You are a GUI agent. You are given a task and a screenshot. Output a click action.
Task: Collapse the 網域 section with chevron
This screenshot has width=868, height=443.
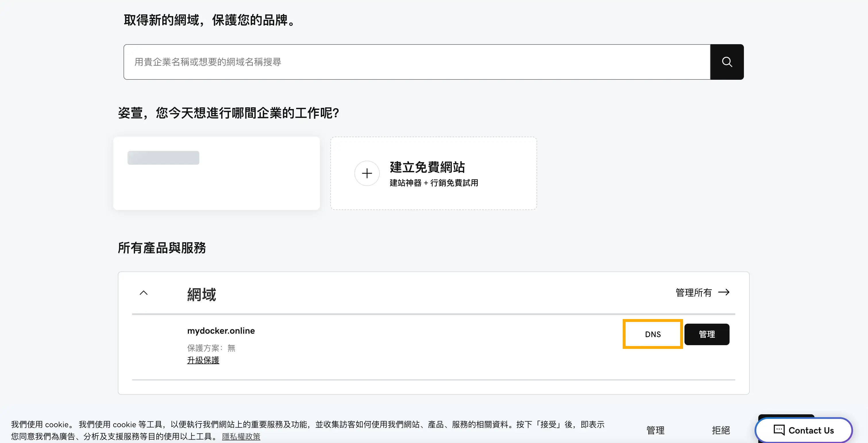(144, 293)
